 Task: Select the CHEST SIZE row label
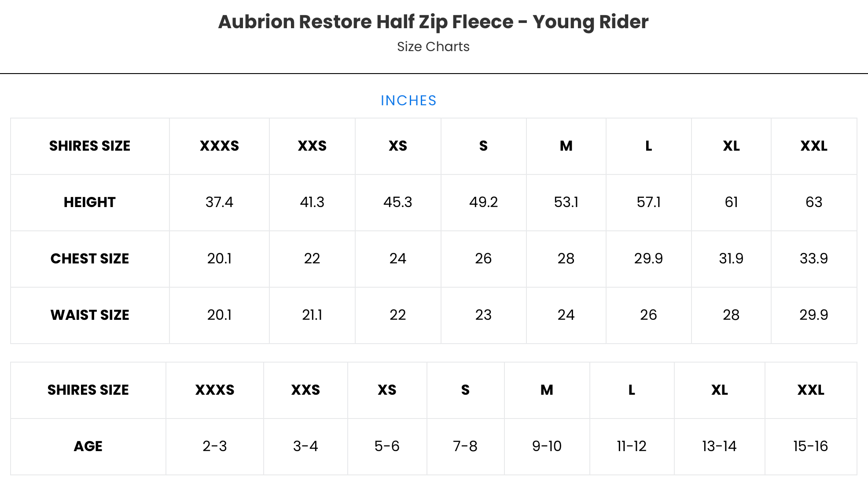click(x=89, y=259)
